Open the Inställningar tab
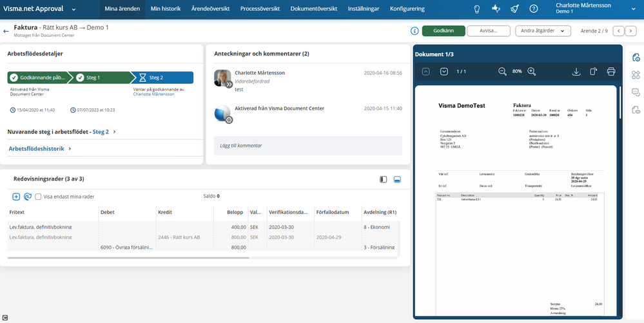The height and width of the screenshot is (323, 644). 364,8
